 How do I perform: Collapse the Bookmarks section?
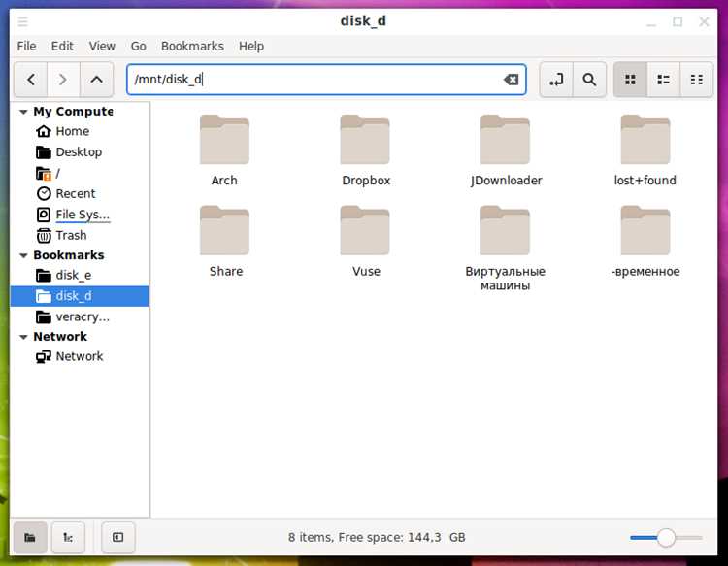[x=23, y=255]
